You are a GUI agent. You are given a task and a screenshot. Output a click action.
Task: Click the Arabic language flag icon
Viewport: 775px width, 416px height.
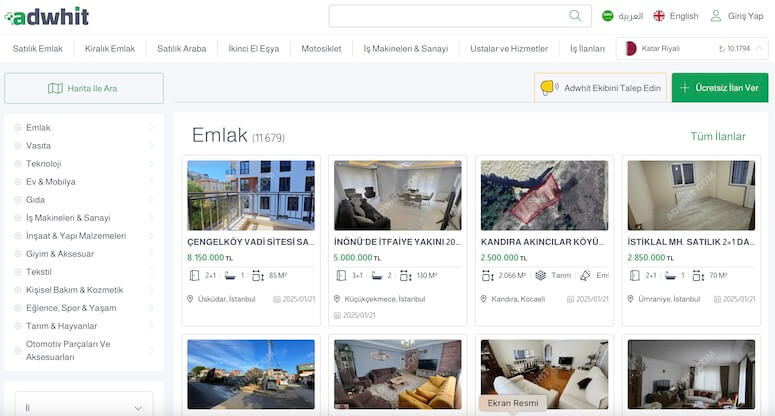607,16
